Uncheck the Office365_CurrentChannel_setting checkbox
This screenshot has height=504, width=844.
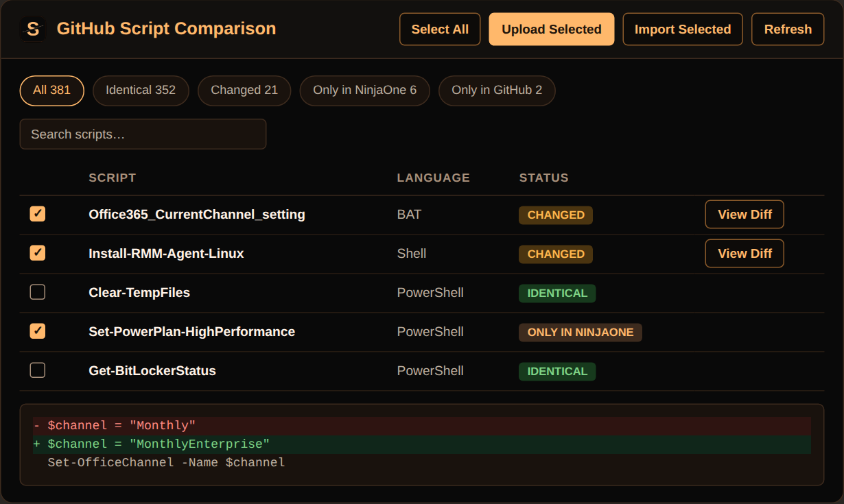coord(38,214)
